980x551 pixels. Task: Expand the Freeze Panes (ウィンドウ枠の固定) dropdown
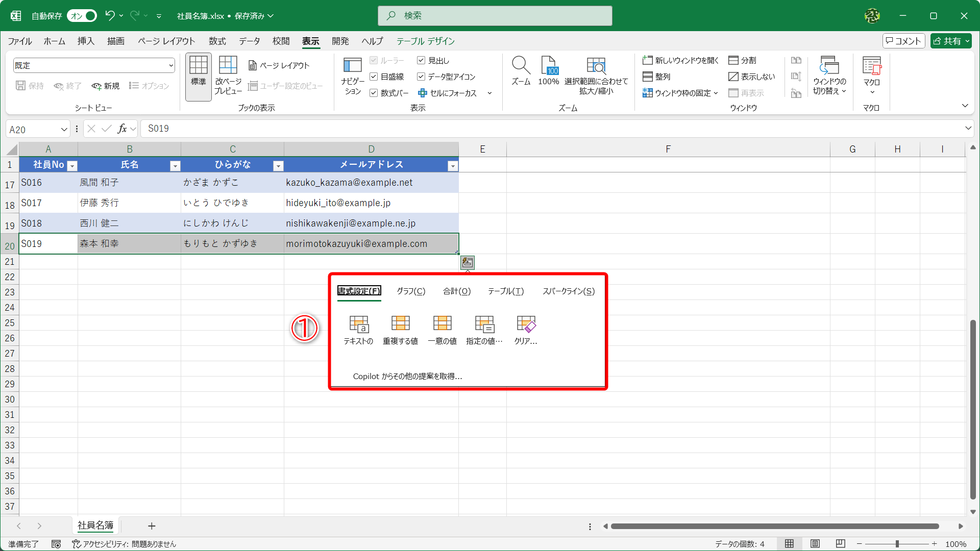click(681, 93)
